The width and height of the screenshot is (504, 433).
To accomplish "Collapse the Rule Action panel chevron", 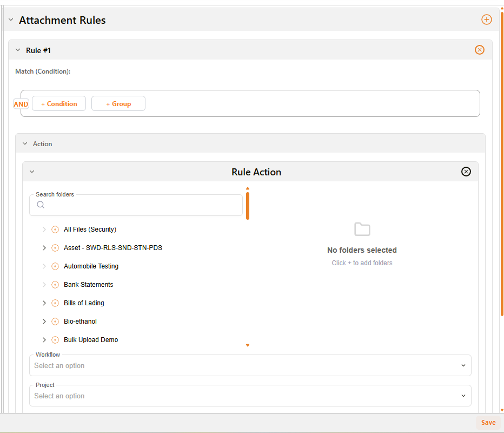I will pyautogui.click(x=32, y=172).
